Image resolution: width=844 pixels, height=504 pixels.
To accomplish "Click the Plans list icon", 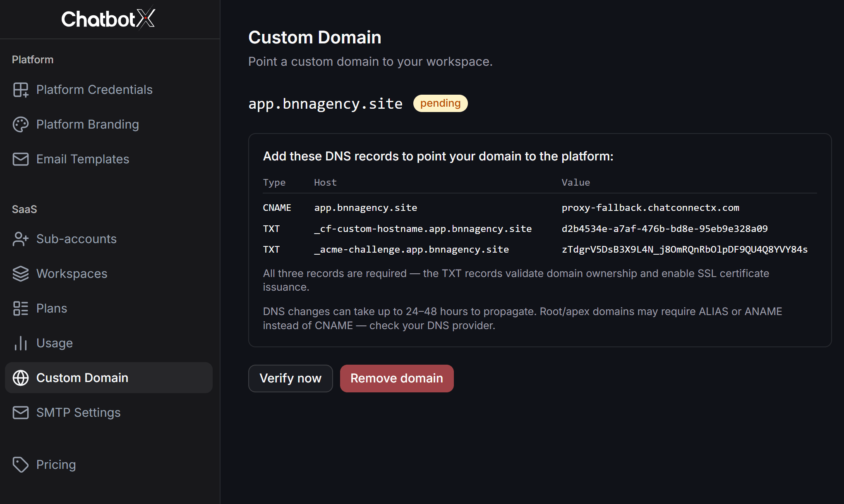I will coord(21,308).
